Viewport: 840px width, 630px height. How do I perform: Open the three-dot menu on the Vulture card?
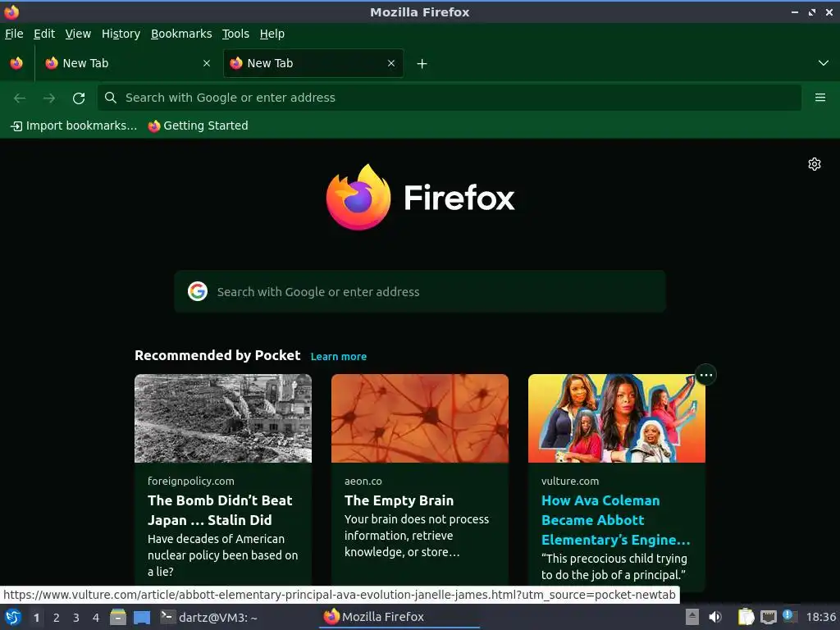click(705, 375)
